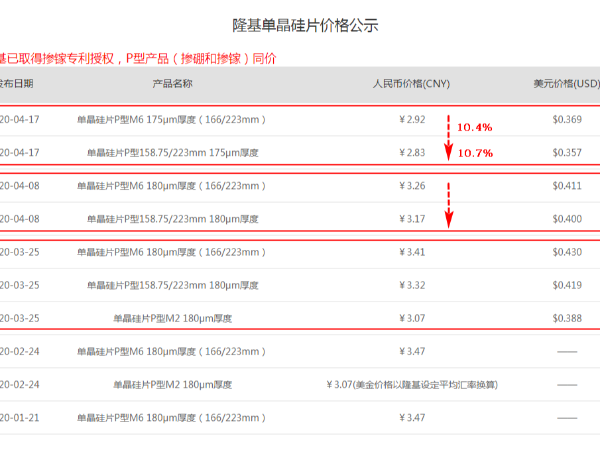The width and height of the screenshot is (600, 450).
Task: Click the ¥3.47 price in the 01-21 row
Action: tap(412, 418)
